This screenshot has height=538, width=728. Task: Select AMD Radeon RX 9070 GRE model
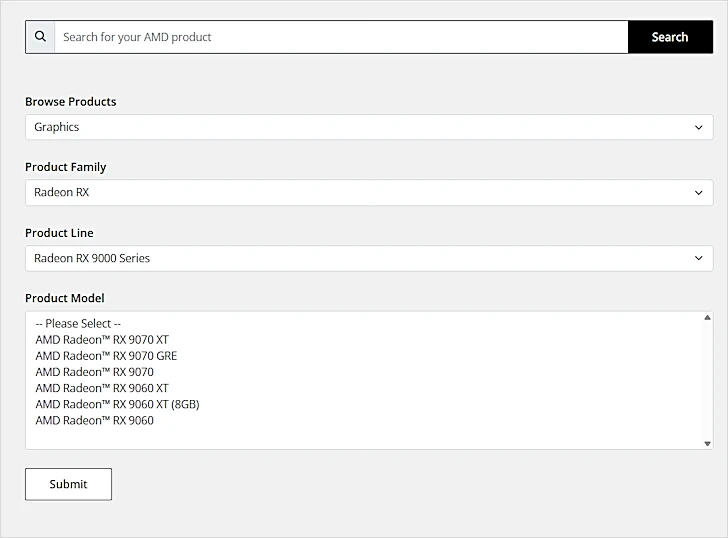(x=106, y=356)
